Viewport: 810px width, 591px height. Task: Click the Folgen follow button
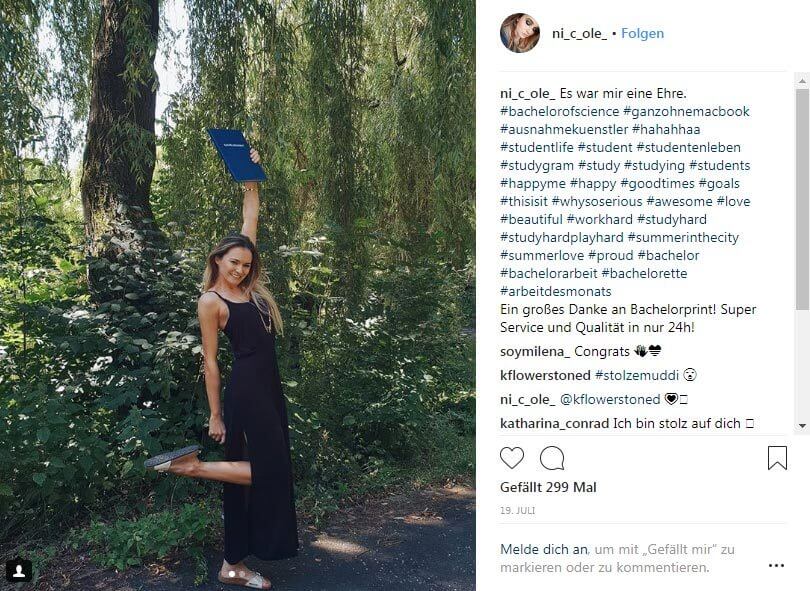(642, 34)
